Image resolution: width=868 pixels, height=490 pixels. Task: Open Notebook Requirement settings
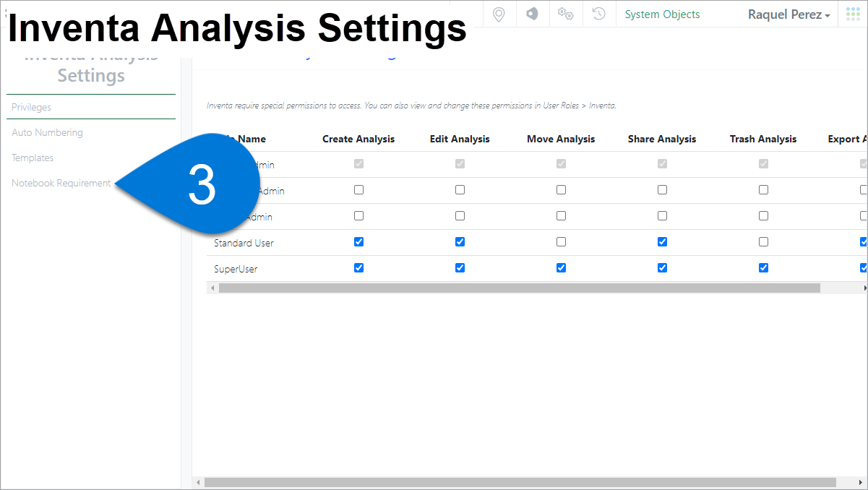point(61,183)
